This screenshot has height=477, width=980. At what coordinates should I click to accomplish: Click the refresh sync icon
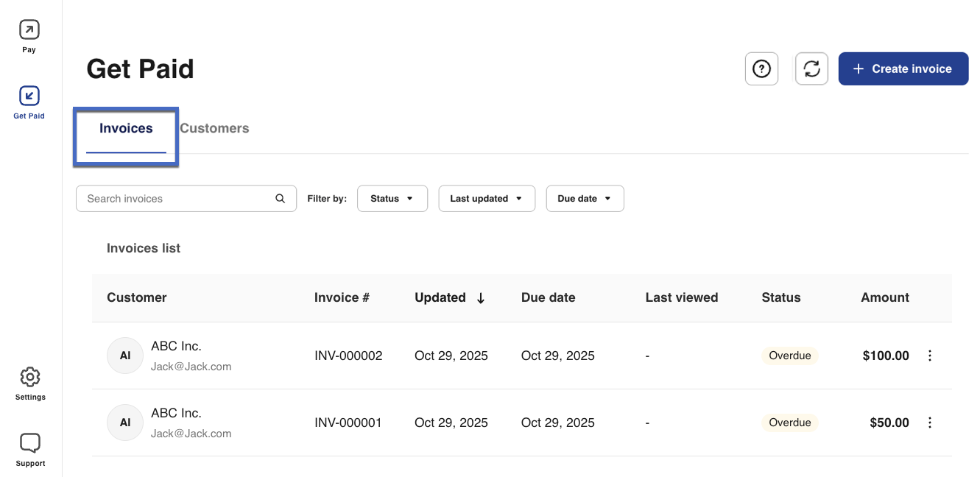(811, 69)
